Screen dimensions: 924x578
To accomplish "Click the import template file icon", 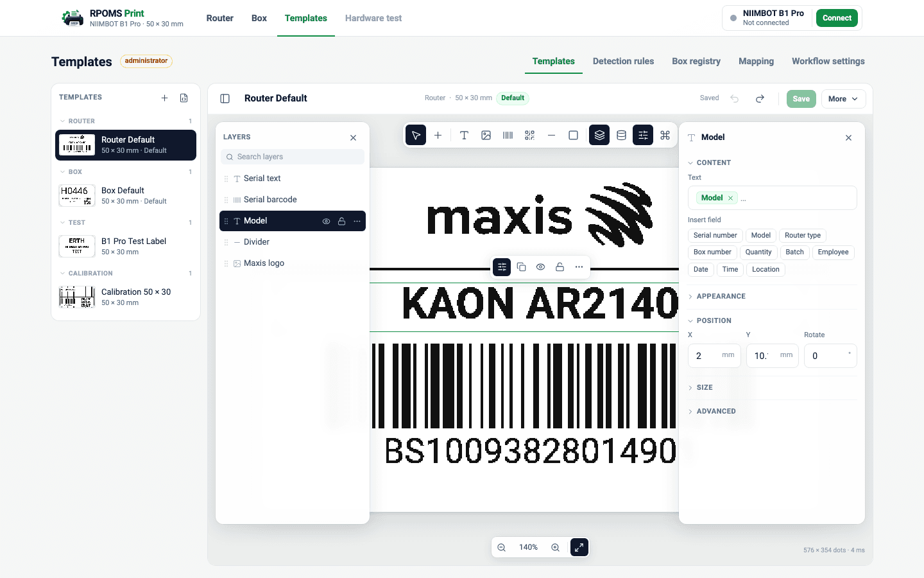I will point(184,98).
